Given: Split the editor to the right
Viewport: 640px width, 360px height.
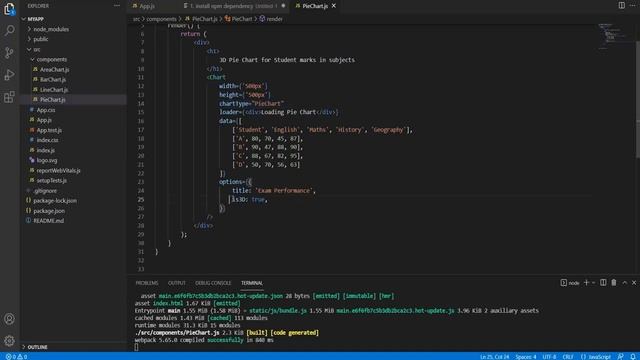Looking at the screenshot, I should 621,5.
